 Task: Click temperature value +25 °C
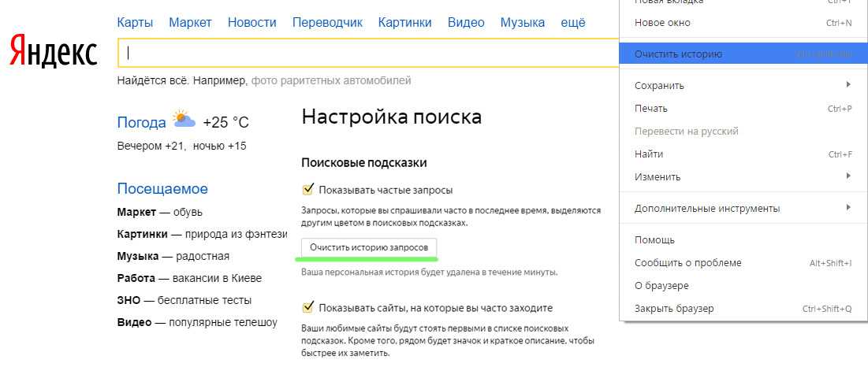225,122
